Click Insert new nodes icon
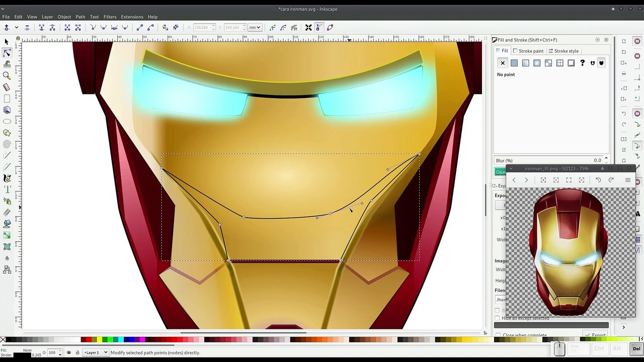This screenshot has height=362, width=644. click(x=7, y=27)
